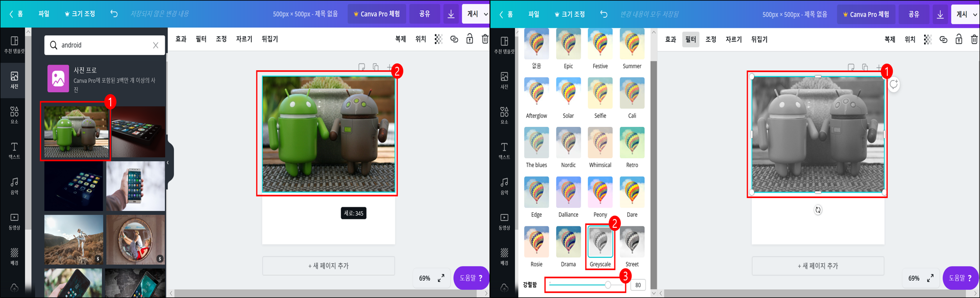Open 위치 menu in right window toolbar

coord(910,40)
